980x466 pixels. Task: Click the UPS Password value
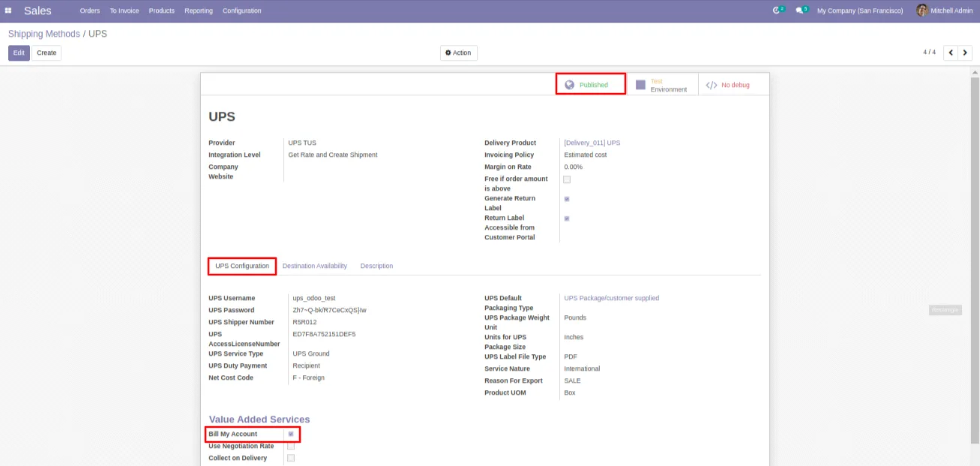point(329,310)
